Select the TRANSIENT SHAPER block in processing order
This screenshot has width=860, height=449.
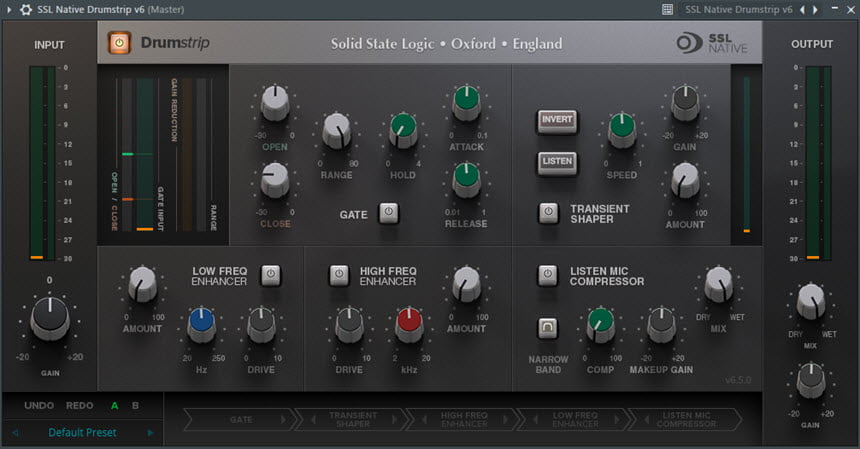coord(353,420)
